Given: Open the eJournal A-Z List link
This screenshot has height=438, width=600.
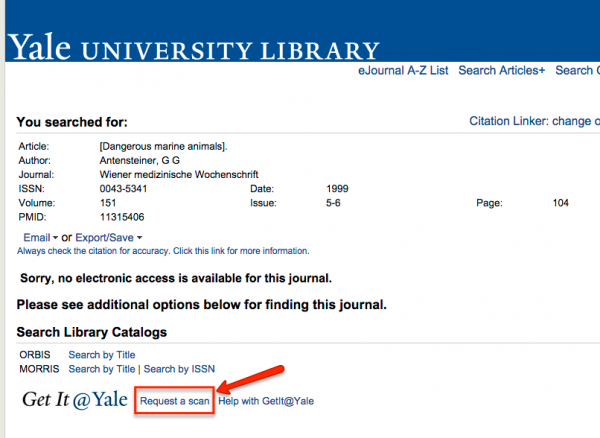Looking at the screenshot, I should tap(403, 70).
